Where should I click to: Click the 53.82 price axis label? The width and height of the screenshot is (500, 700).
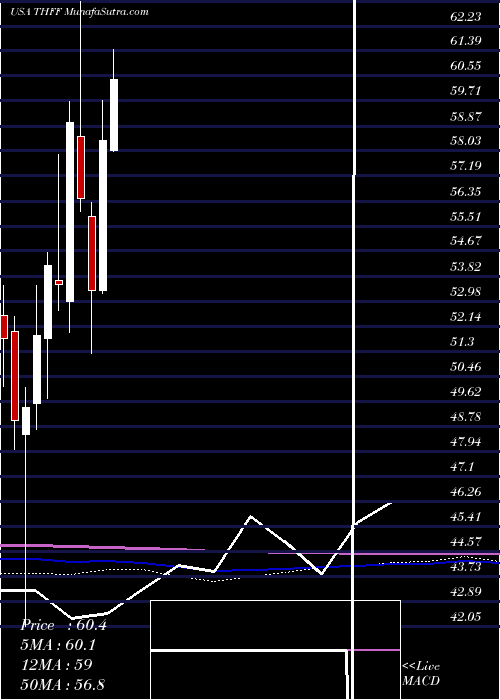coord(466,267)
